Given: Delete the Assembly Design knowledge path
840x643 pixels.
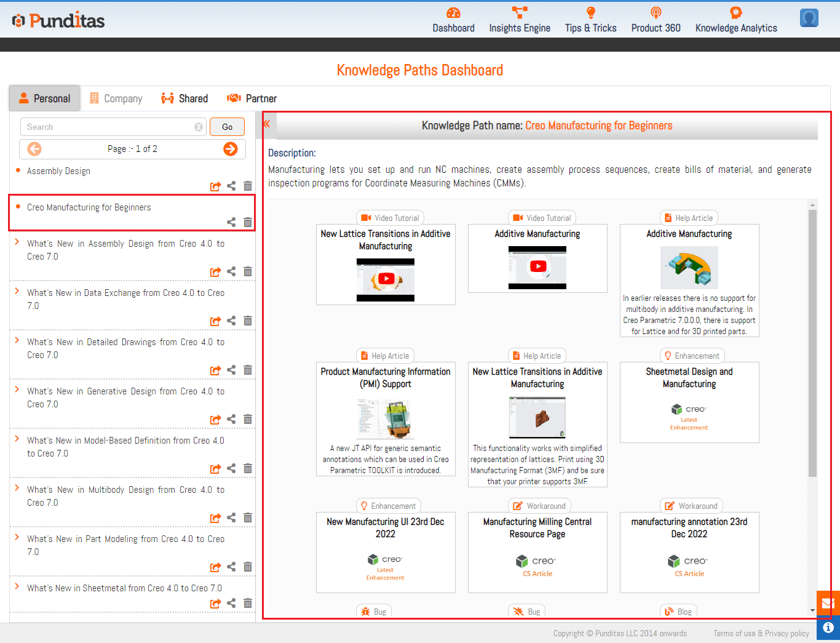Looking at the screenshot, I should [248, 186].
